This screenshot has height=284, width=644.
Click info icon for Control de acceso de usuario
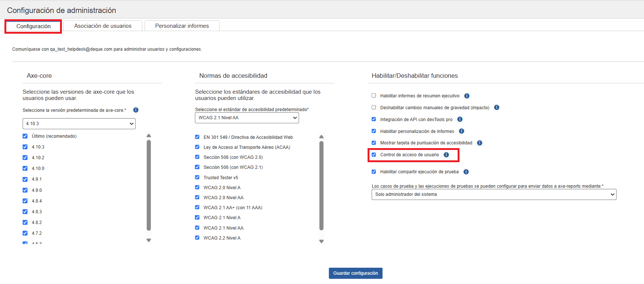[446, 155]
